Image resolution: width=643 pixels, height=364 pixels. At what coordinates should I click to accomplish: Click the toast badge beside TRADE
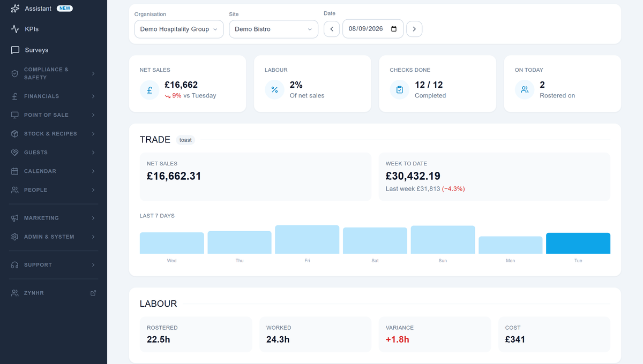coord(185,140)
